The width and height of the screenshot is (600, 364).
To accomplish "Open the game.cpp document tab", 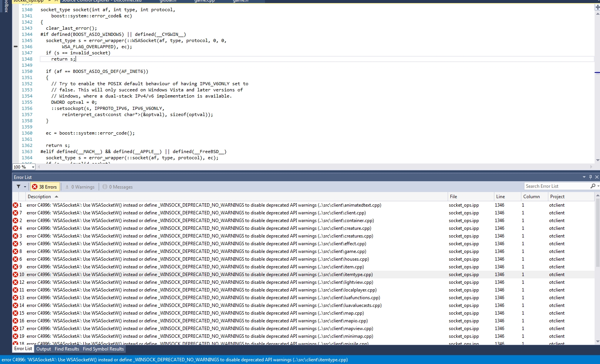I will [204, 1].
